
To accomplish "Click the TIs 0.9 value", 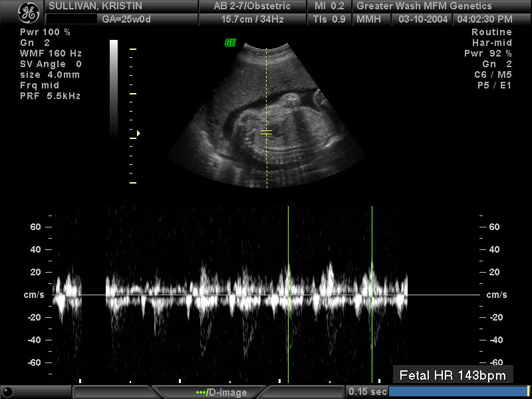I will point(329,19).
